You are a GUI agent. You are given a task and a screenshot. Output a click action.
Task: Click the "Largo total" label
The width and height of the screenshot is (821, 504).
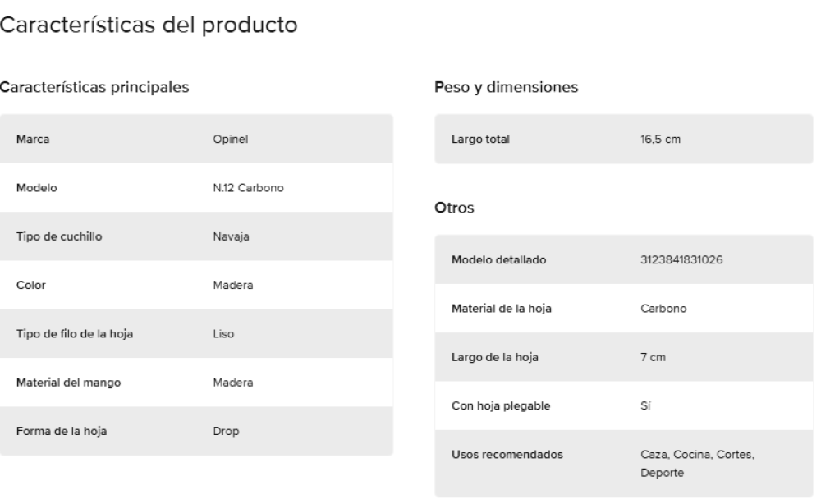tap(480, 139)
